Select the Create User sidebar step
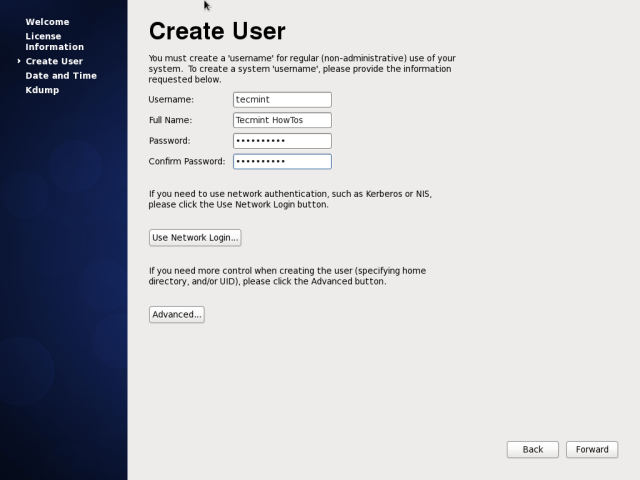Image resolution: width=640 pixels, height=480 pixels. click(x=54, y=61)
